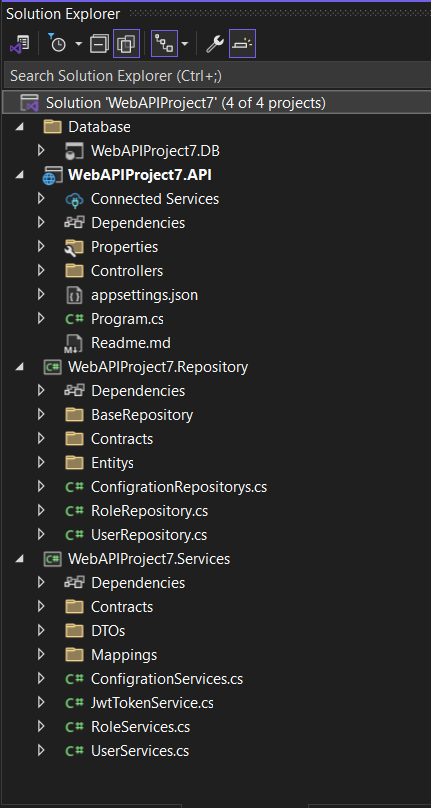
Task: Click the Connected Services cloud icon
Action: click(x=74, y=199)
